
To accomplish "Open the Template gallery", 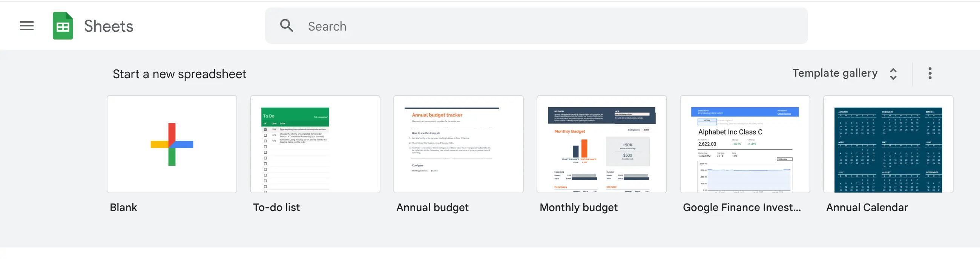I will point(835,73).
